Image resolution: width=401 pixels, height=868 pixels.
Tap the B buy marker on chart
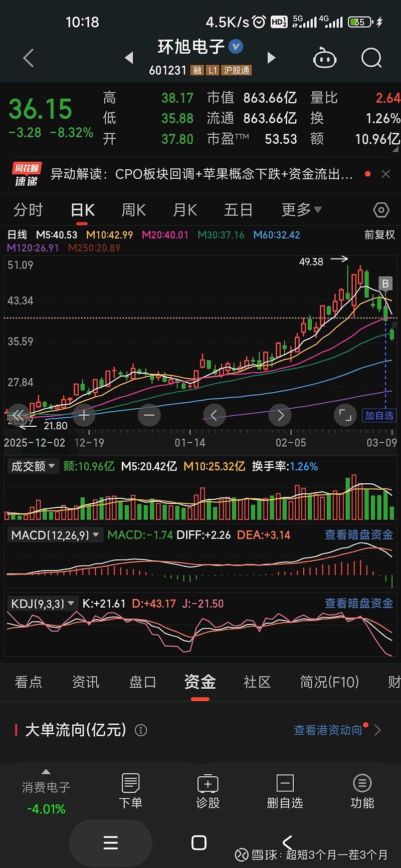385,284
